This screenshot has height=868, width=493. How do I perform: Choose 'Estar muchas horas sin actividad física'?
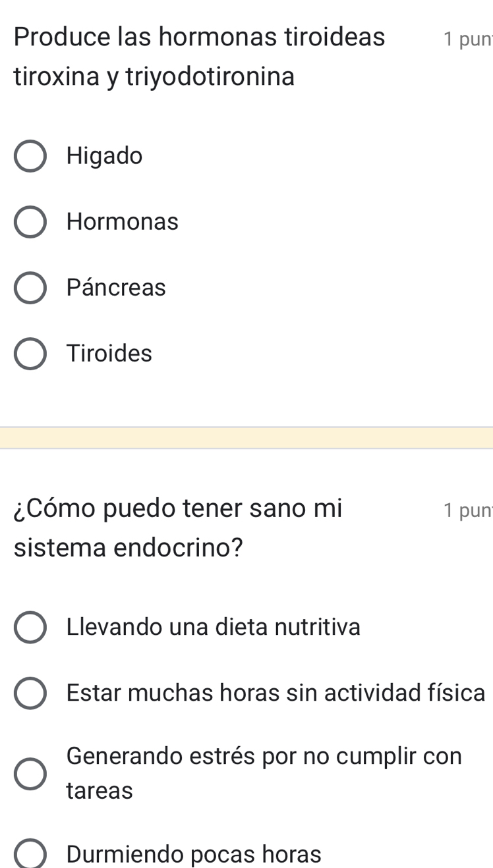coord(30,693)
